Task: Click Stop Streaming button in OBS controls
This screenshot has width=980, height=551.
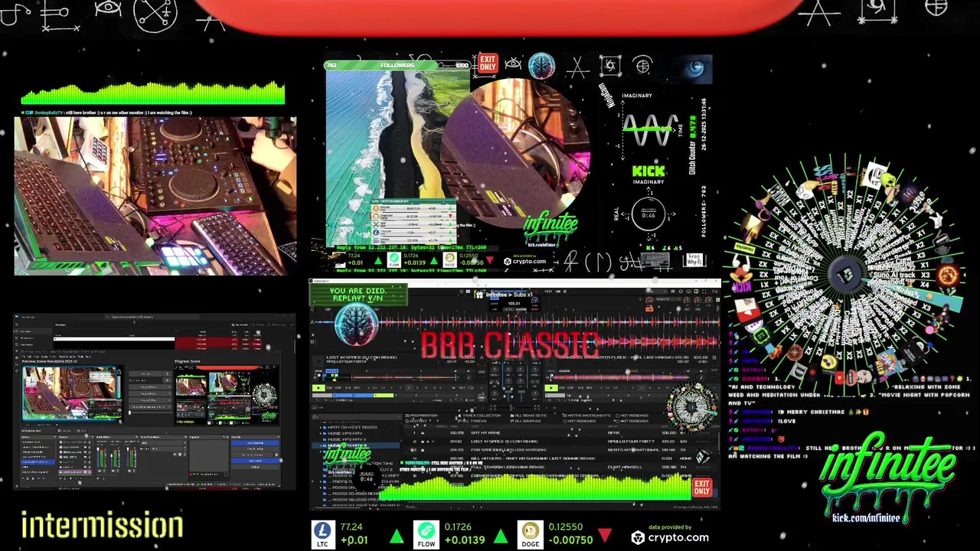Action: point(255,443)
